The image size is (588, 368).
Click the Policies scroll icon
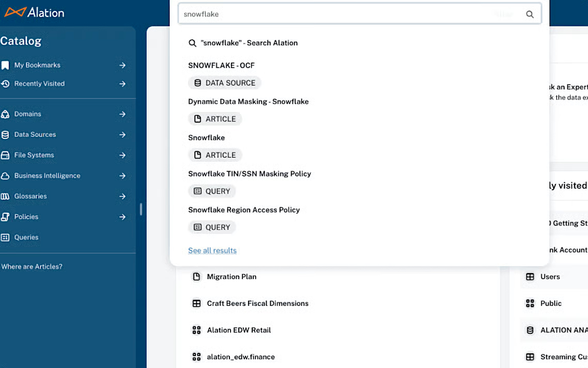5,217
